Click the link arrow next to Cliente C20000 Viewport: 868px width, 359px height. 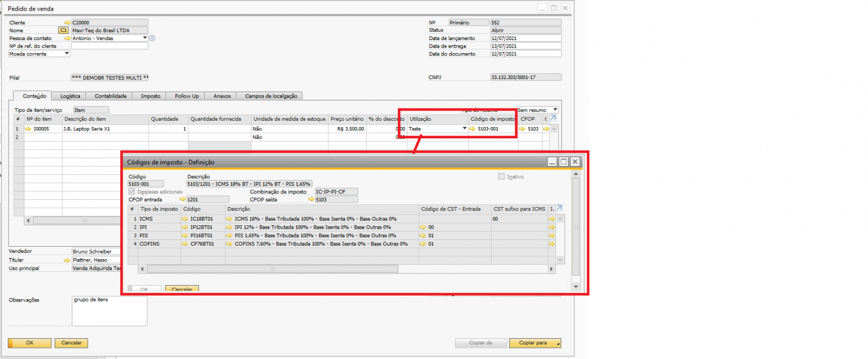(67, 23)
